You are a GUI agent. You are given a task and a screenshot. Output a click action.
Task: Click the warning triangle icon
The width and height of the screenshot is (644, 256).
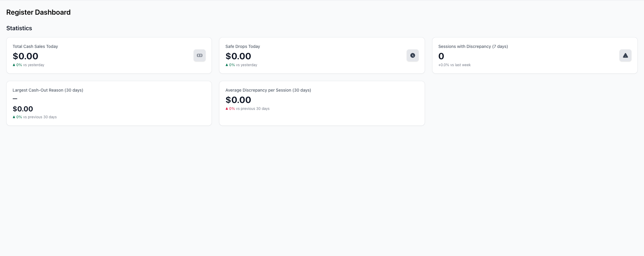coord(625,55)
